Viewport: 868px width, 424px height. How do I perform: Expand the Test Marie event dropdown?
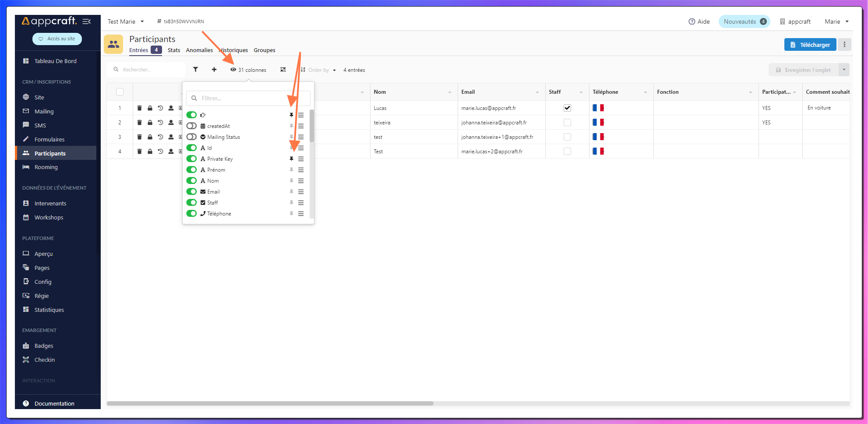pyautogui.click(x=126, y=21)
